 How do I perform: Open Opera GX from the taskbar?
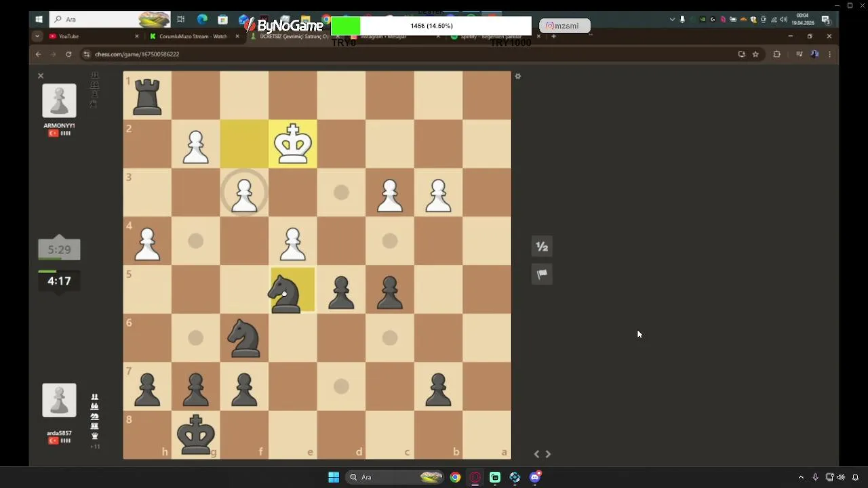(x=475, y=477)
